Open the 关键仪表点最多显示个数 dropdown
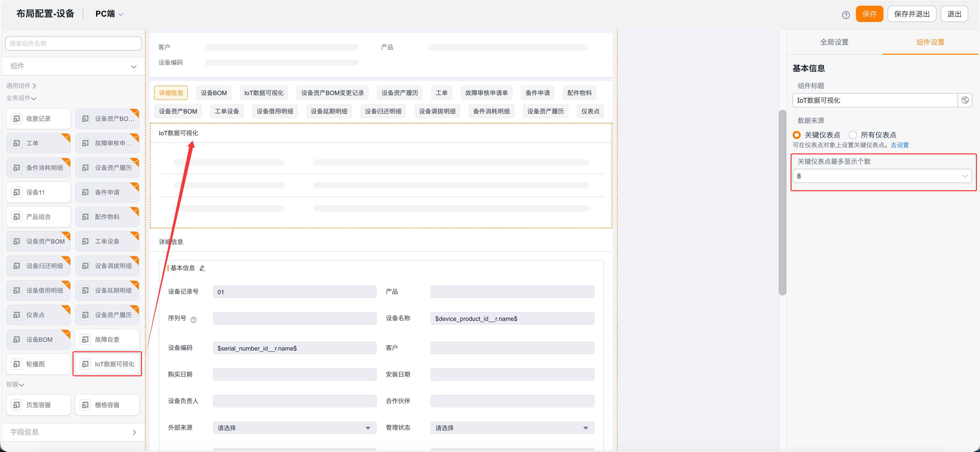The height and width of the screenshot is (452, 980). [x=882, y=176]
